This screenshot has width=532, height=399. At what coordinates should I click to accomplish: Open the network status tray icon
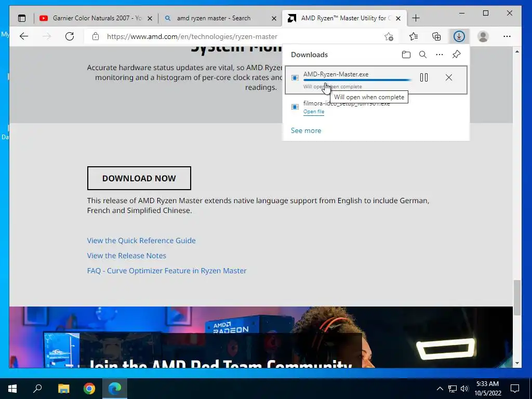[x=453, y=389]
